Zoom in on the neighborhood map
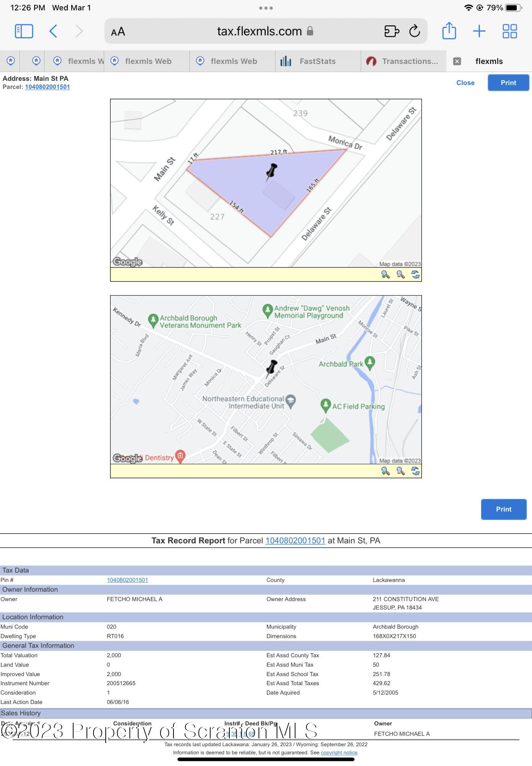Viewport: 532px width, 766px height. click(385, 471)
